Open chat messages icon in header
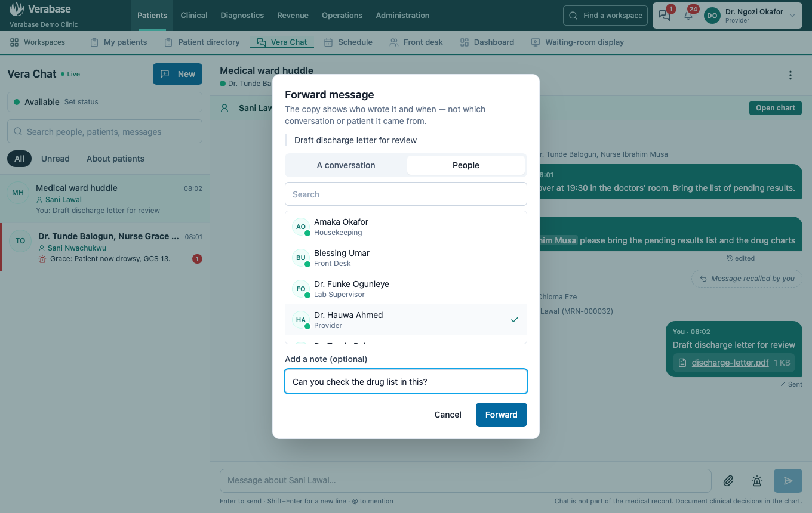 coord(665,16)
